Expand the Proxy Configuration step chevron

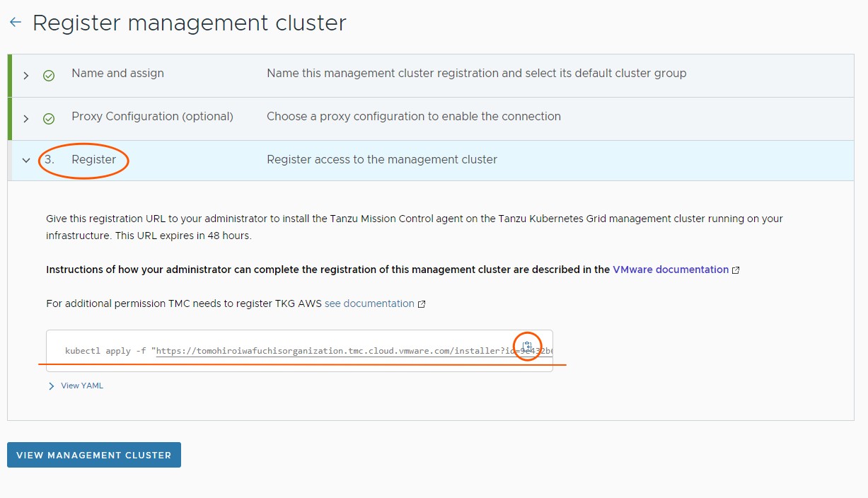(26, 118)
